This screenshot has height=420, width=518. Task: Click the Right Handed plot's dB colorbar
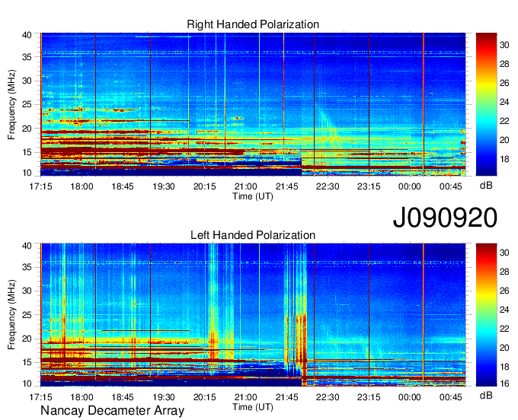pyautogui.click(x=486, y=104)
